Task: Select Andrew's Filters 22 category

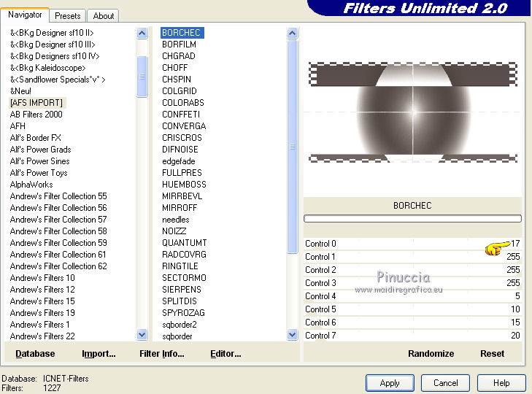Action: point(42,336)
